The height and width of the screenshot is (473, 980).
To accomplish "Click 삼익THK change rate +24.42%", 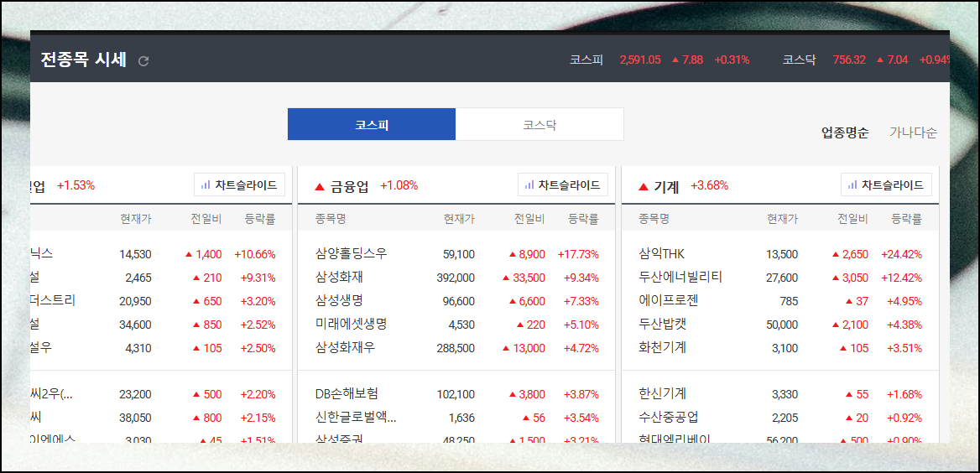I will point(901,255).
